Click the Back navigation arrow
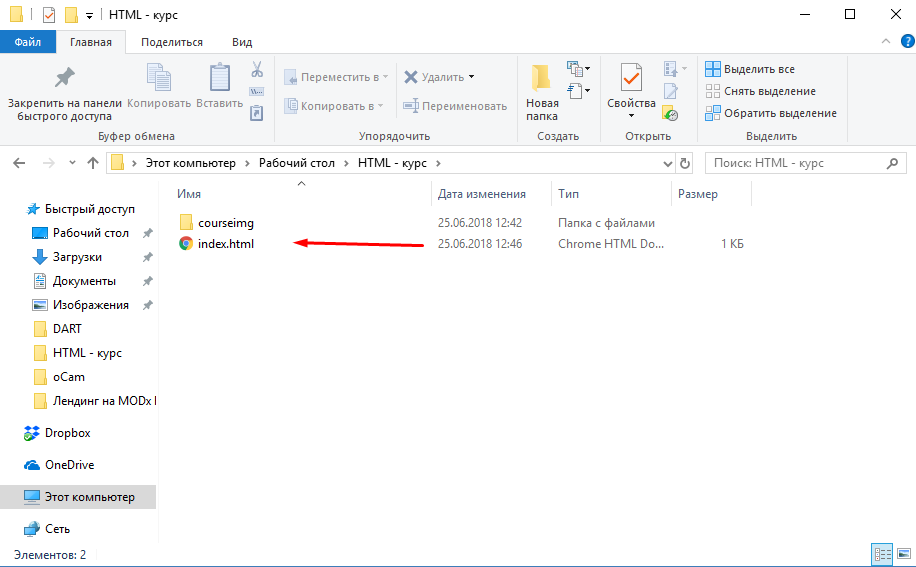The width and height of the screenshot is (916, 567). click(19, 163)
